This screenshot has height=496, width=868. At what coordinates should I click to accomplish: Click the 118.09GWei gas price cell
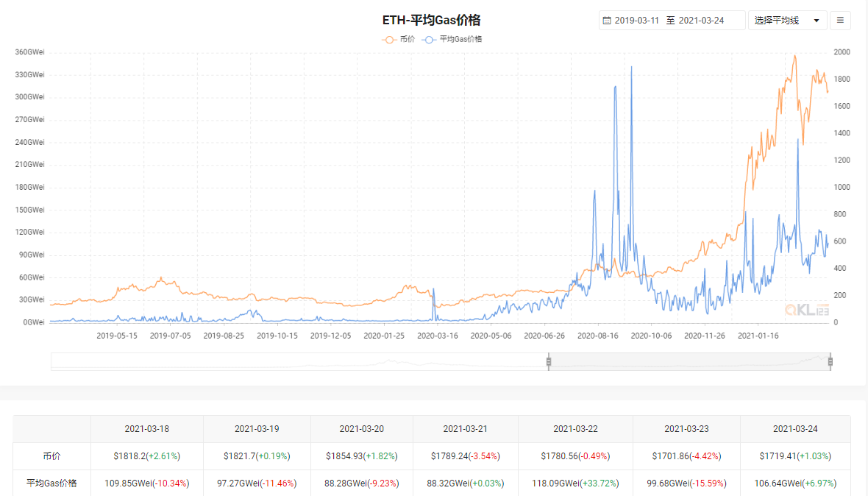(575, 483)
